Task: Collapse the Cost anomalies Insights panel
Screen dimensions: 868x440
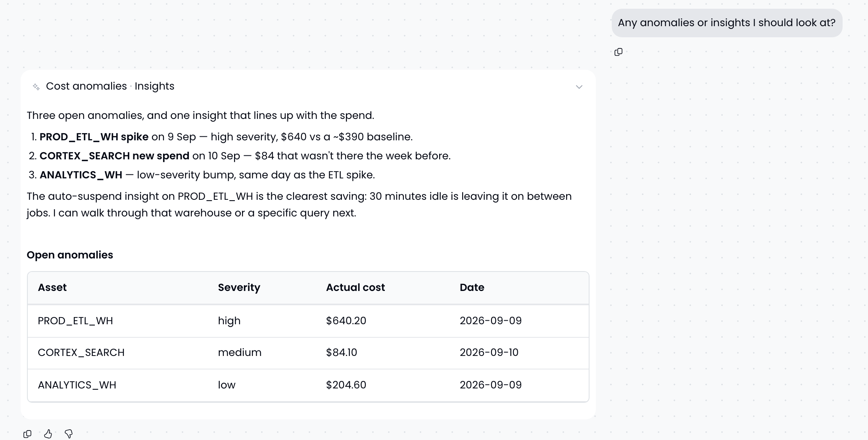Action: (579, 87)
